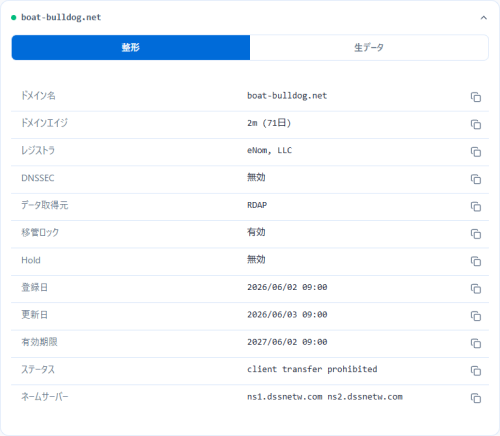Copy the DNSSEC row value
The height and width of the screenshot is (436, 500).
(x=476, y=179)
